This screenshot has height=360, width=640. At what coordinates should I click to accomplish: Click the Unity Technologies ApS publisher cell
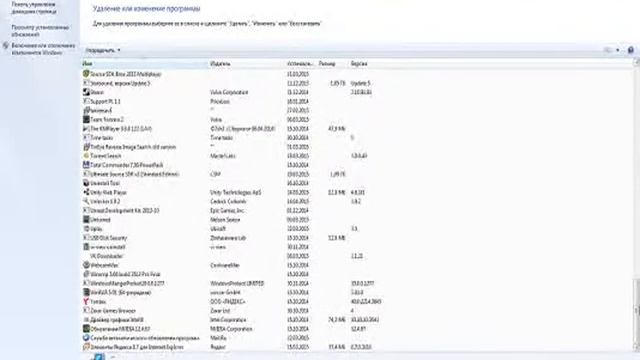[236, 192]
